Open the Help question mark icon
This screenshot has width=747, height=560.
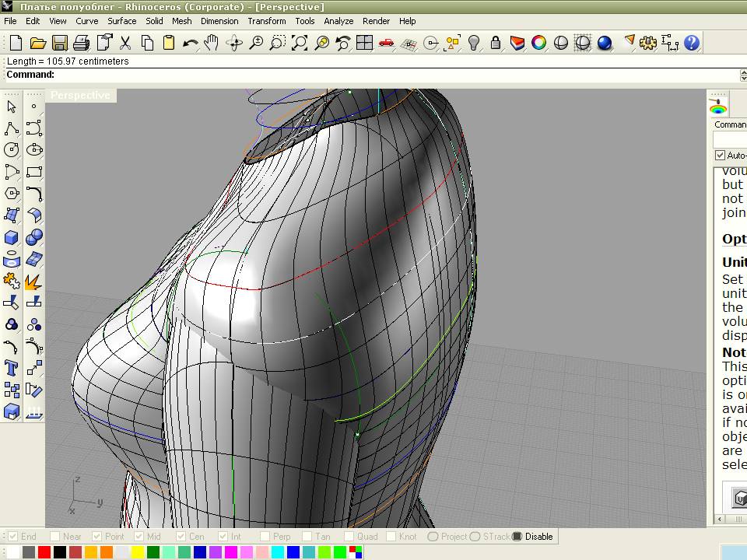pyautogui.click(x=691, y=44)
